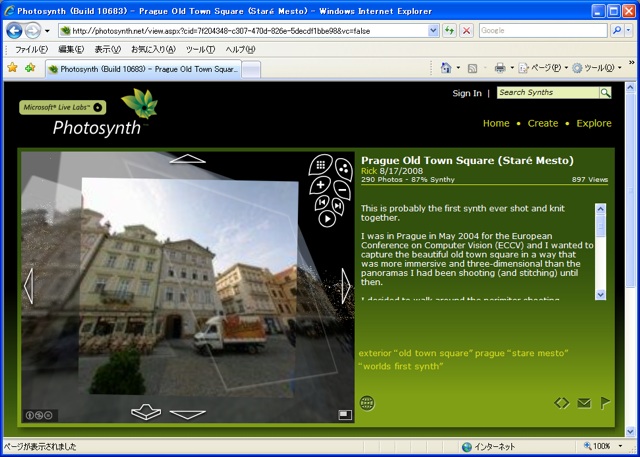Open Favorites Center star icon

pos(13,68)
